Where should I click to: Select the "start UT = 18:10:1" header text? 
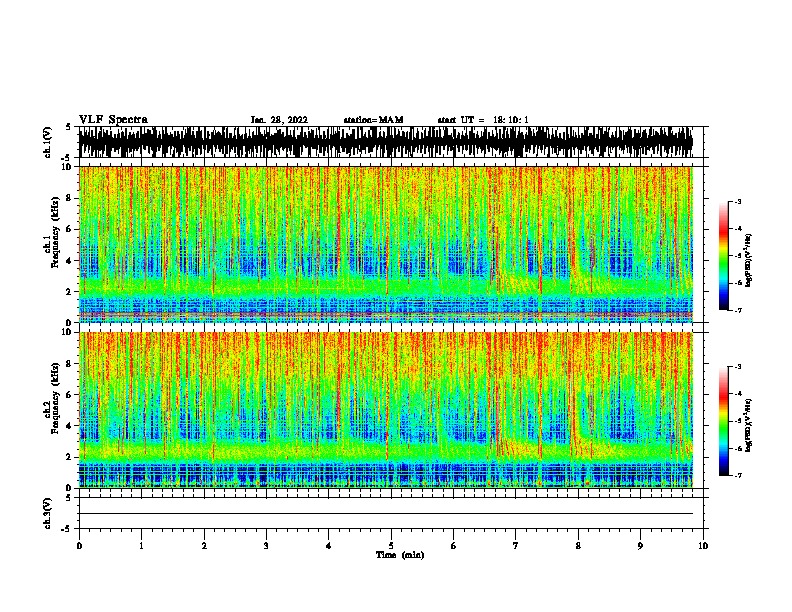pos(483,120)
